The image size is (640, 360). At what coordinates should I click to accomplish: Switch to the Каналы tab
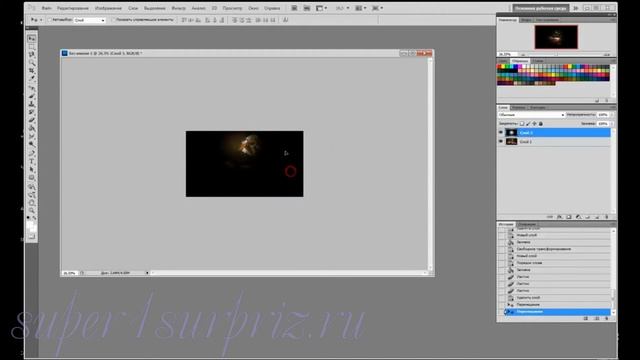518,107
